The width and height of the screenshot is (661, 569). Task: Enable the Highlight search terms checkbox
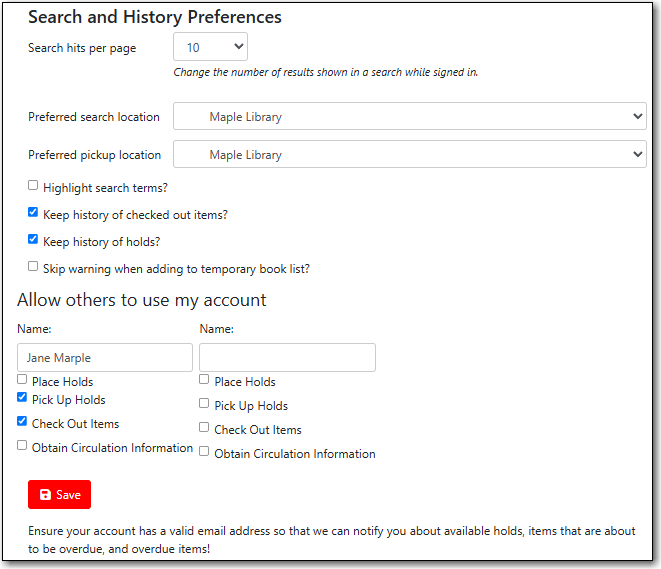pyautogui.click(x=33, y=186)
